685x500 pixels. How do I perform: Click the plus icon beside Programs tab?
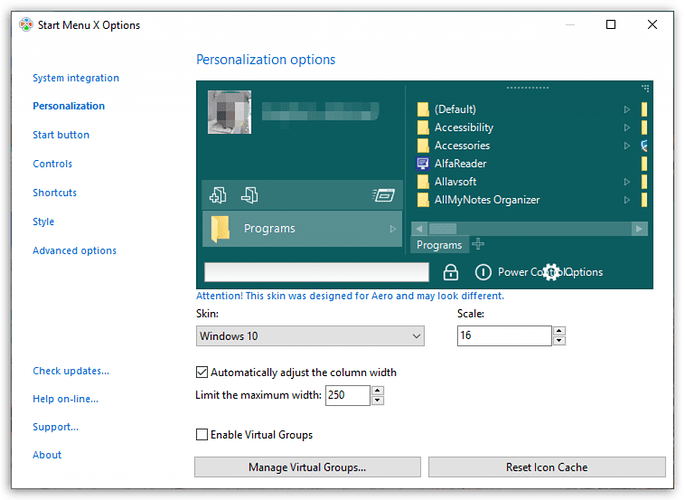(477, 245)
